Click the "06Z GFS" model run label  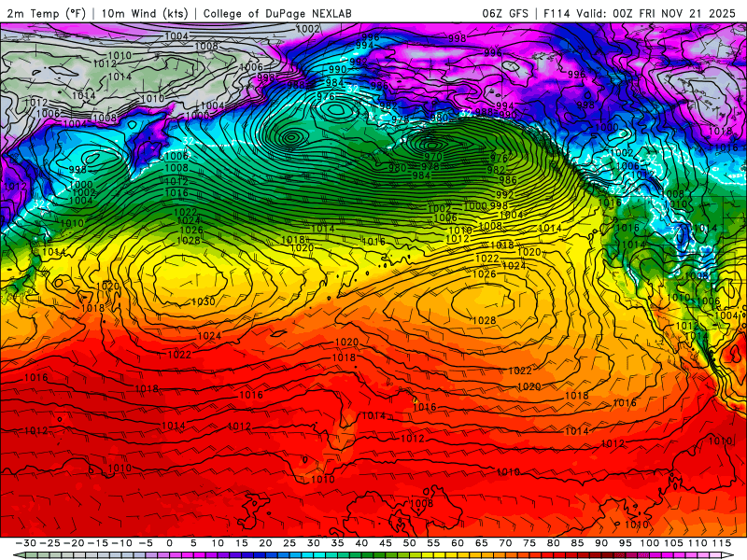click(505, 13)
